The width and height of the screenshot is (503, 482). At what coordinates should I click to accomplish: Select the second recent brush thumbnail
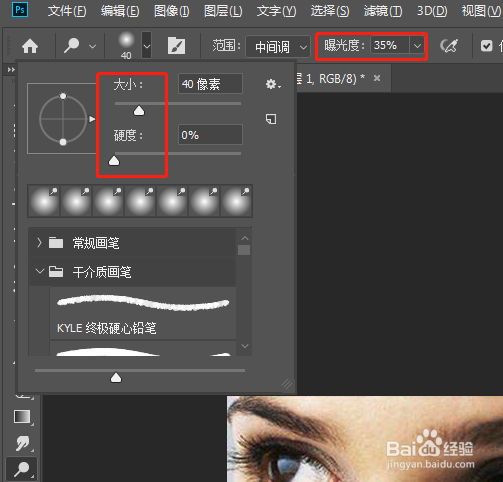tap(76, 201)
